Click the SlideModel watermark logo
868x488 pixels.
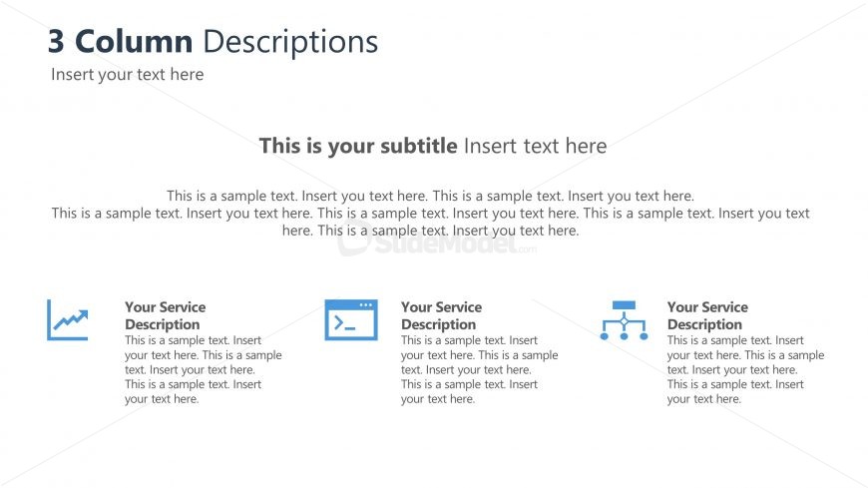(437, 240)
